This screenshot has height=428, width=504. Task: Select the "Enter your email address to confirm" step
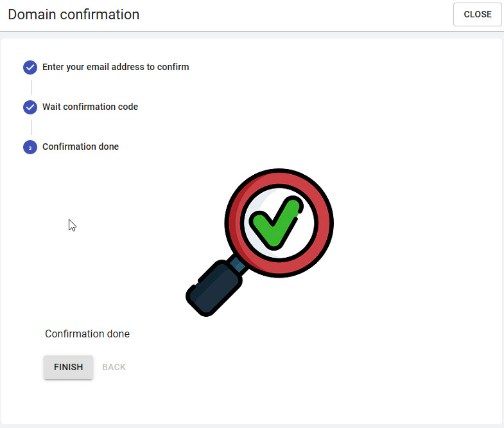tap(116, 67)
